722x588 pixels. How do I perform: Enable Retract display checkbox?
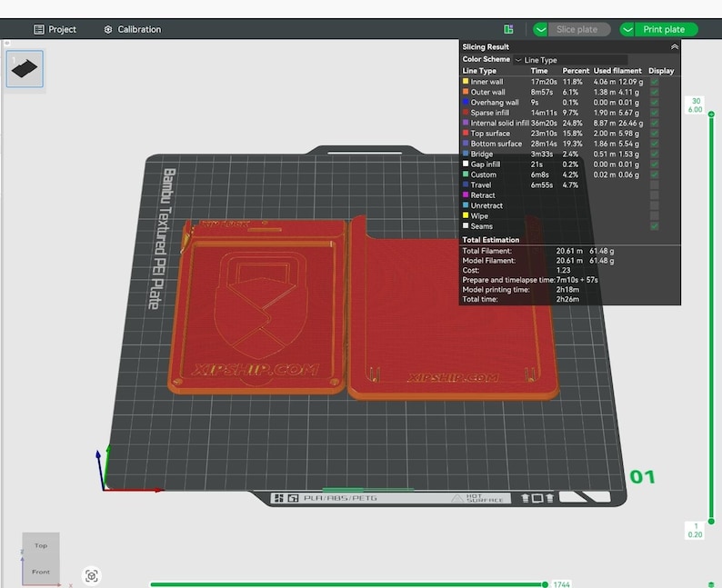pyautogui.click(x=655, y=195)
